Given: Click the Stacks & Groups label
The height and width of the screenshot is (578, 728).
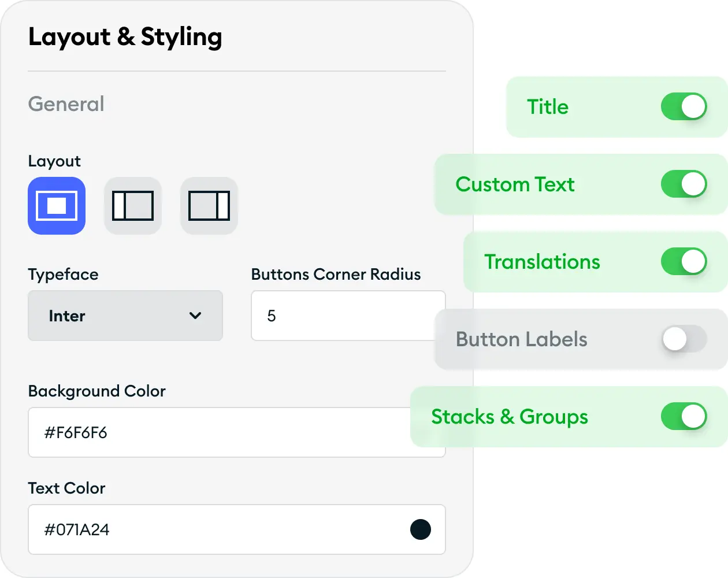Looking at the screenshot, I should pyautogui.click(x=510, y=417).
